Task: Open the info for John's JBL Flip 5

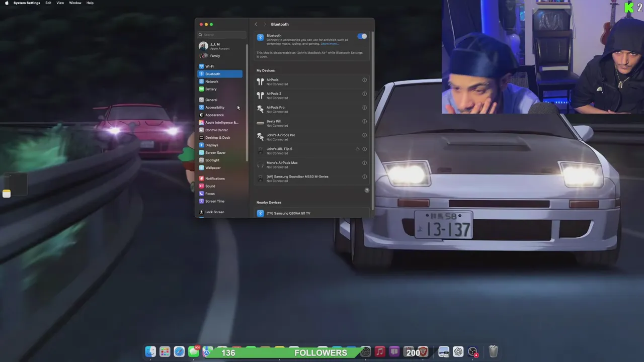Action: [x=365, y=149]
